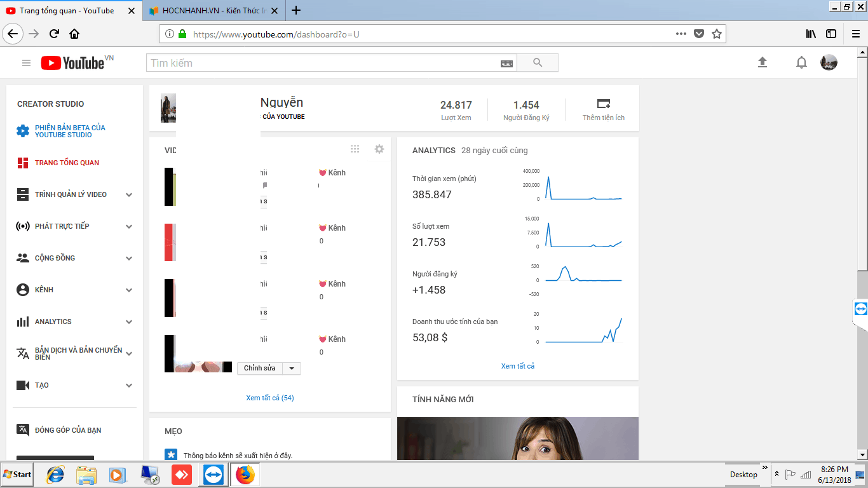The width and height of the screenshot is (868, 488).
Task: Switch to the Firefox taskbar button
Action: pyautogui.click(x=245, y=475)
